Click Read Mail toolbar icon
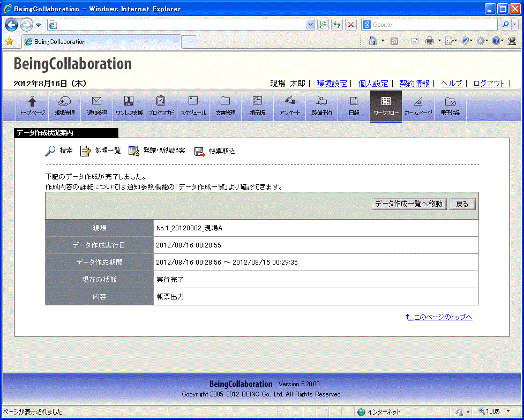Screen dimensions: 524x420 414,41
